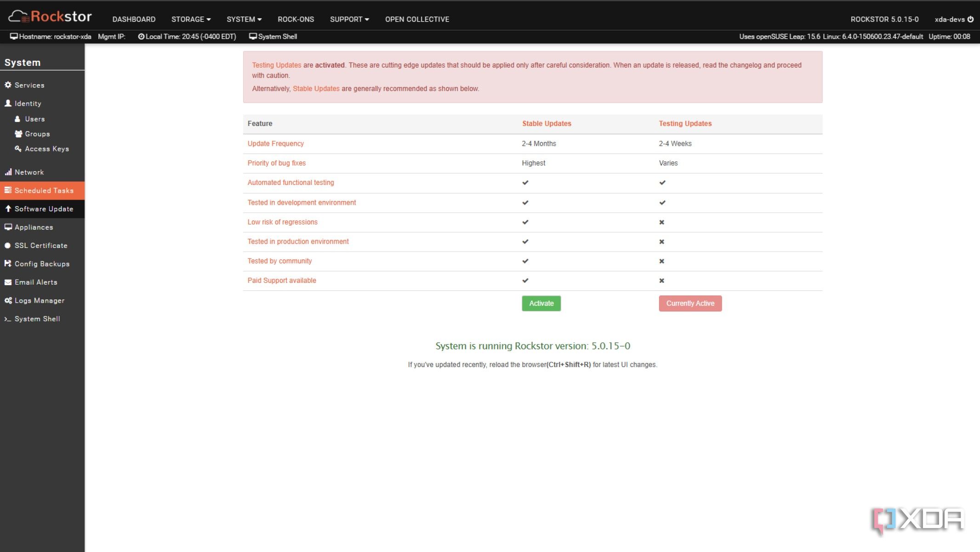The height and width of the screenshot is (552, 980).
Task: Click Low risk of regressions text
Action: (x=282, y=222)
